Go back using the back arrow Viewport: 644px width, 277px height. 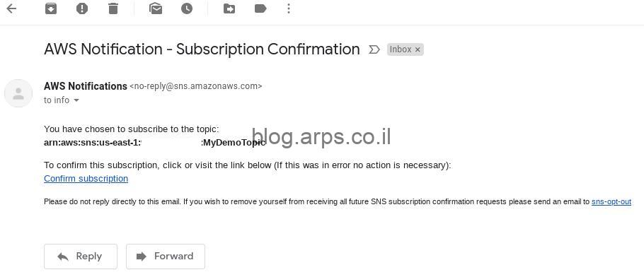pos(11,8)
